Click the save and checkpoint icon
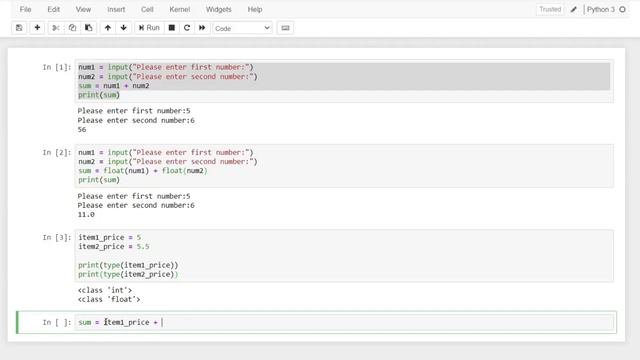The image size is (640, 360). pyautogui.click(x=19, y=28)
